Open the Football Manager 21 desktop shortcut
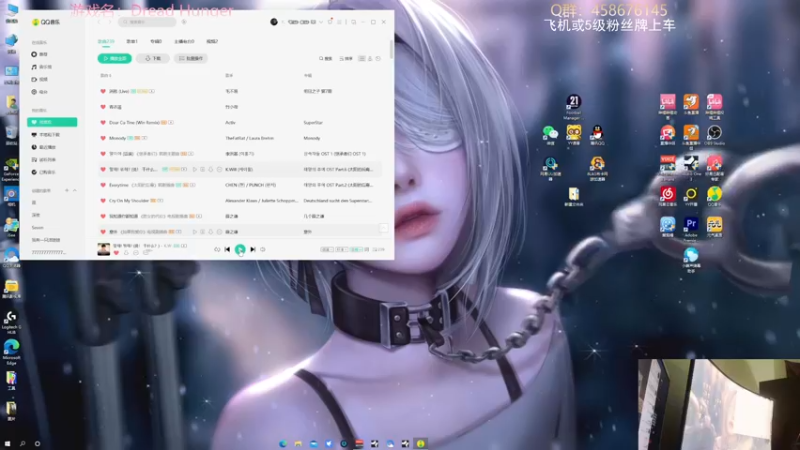The image size is (800, 450). coord(573,106)
